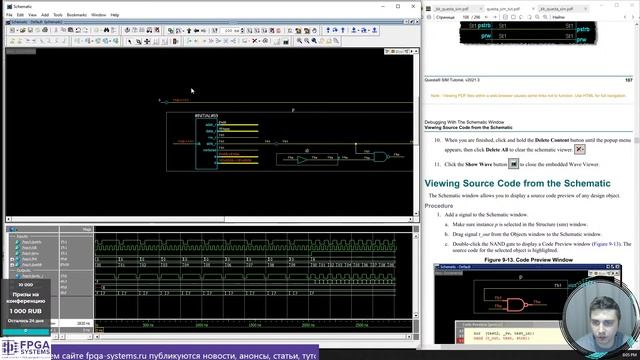Click the red Stop simulation icon
Image resolution: width=640 pixels, height=360 pixels.
coord(278,30)
